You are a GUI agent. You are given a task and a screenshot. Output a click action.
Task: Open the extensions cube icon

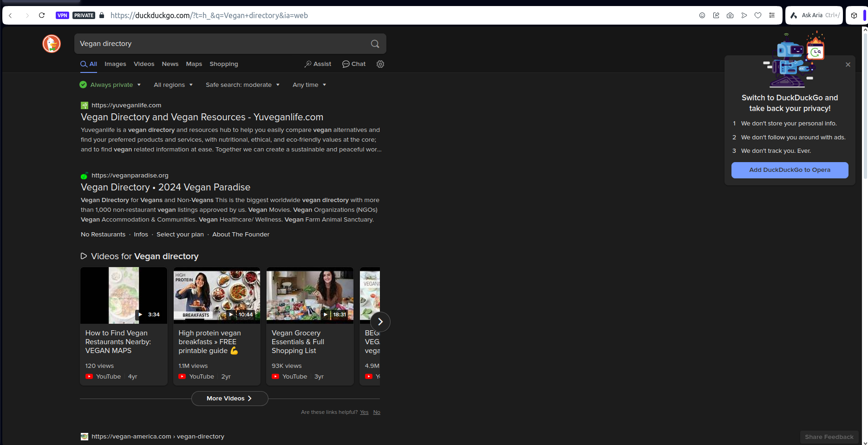coord(854,15)
